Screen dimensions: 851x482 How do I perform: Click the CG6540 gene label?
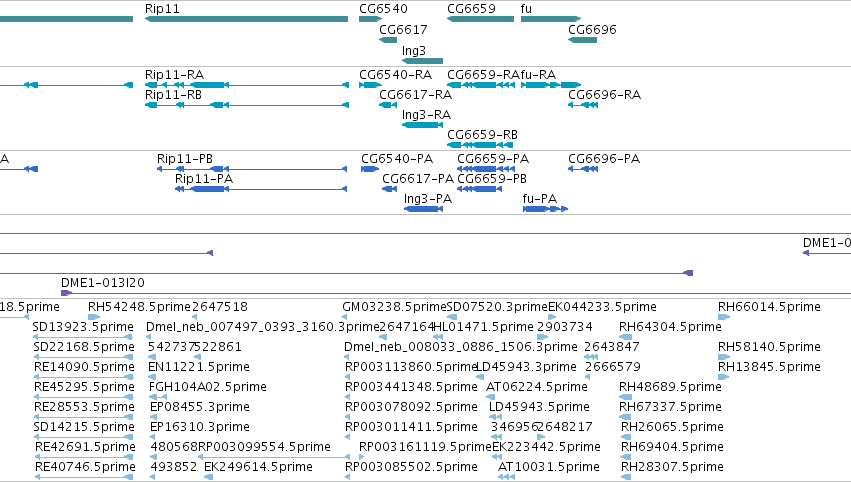[x=383, y=9]
